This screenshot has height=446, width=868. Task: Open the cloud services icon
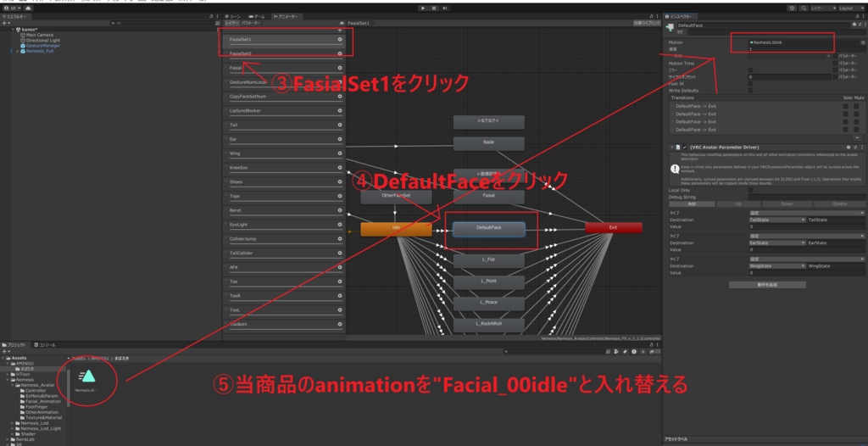(x=28, y=8)
